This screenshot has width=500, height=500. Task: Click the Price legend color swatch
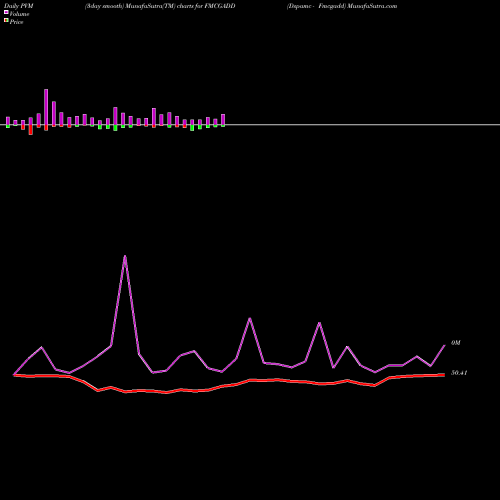click(x=6, y=21)
